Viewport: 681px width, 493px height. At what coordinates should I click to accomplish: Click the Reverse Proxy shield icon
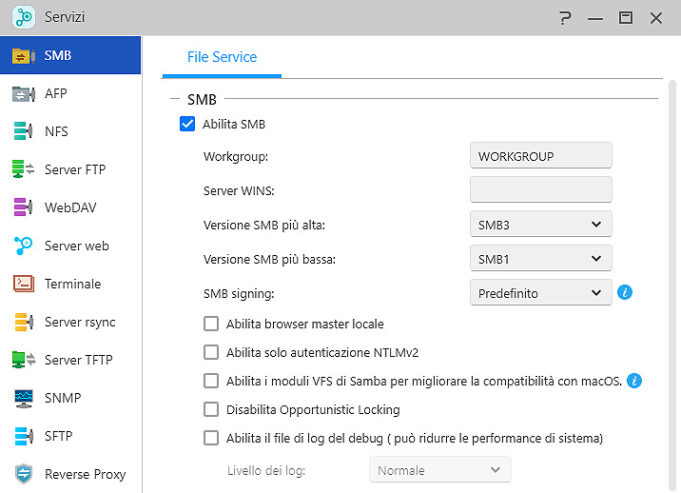pos(24,474)
